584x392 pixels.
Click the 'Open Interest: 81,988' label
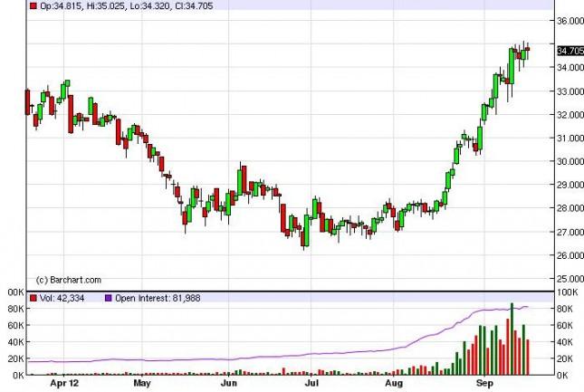(158, 298)
